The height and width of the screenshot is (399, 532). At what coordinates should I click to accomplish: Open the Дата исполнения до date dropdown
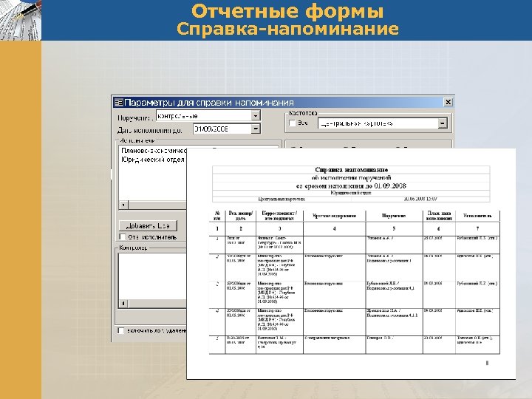click(256, 129)
